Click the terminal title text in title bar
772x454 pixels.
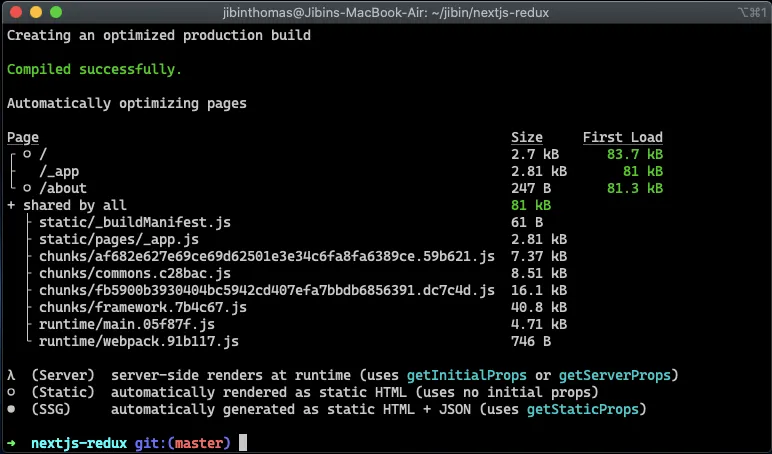[x=386, y=12]
